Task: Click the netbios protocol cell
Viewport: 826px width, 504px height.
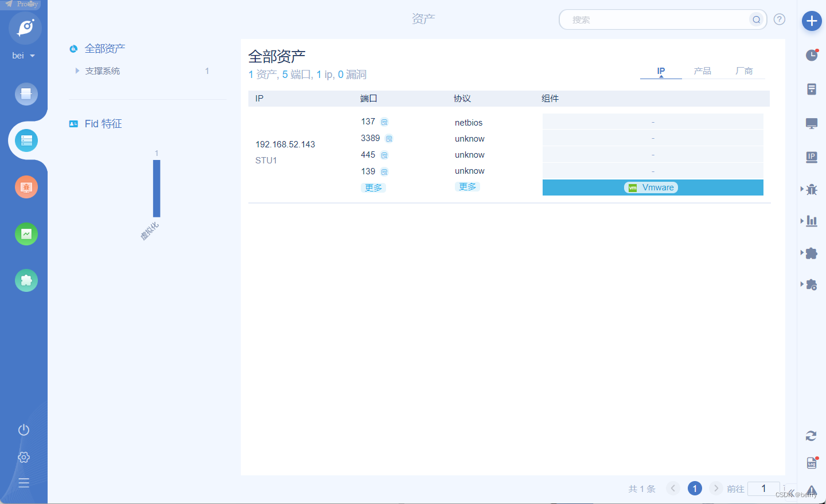Action: (x=469, y=123)
